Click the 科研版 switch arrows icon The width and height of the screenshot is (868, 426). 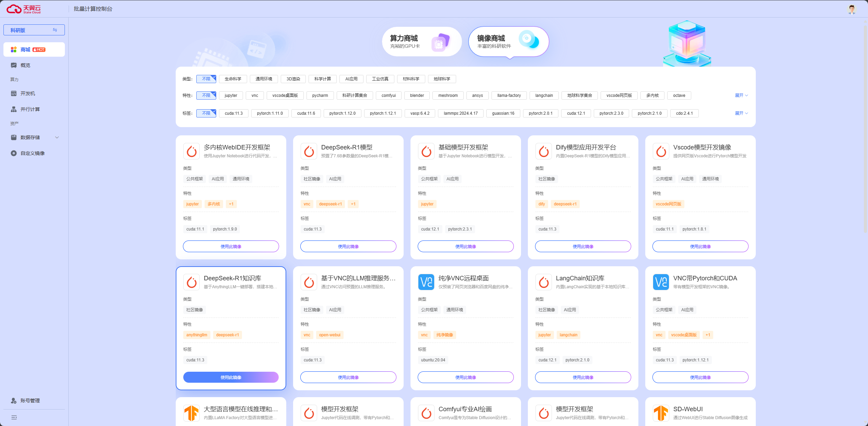tap(55, 30)
